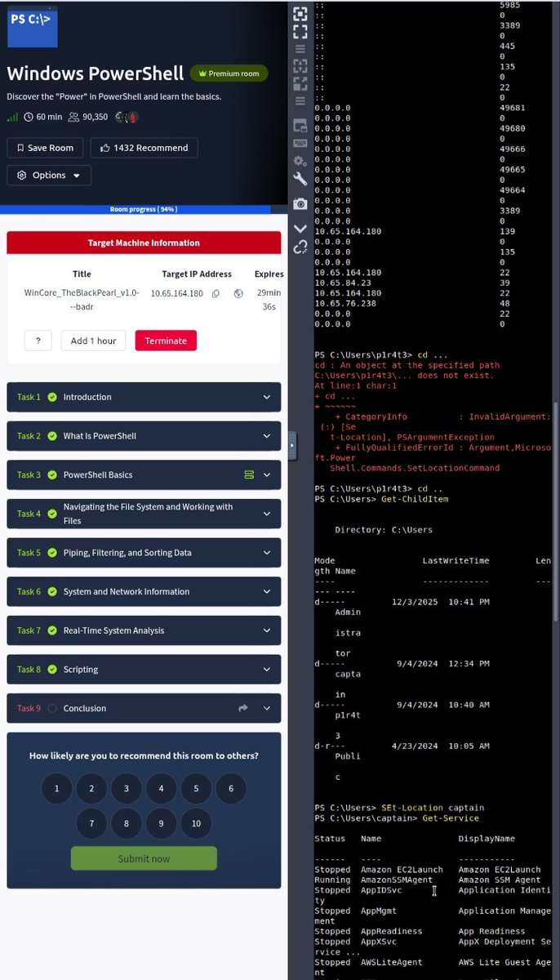Click the Save Room button
The height and width of the screenshot is (980, 560).
(45, 148)
